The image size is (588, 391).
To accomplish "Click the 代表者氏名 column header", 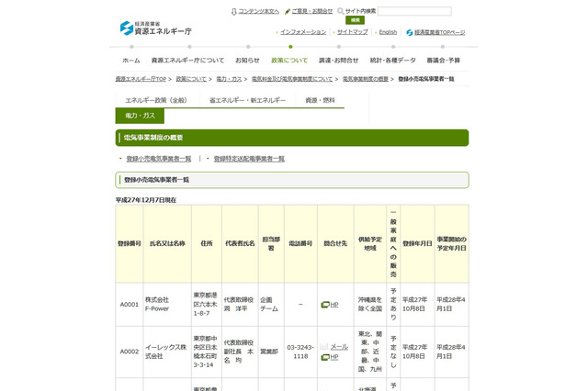I will click(x=240, y=243).
